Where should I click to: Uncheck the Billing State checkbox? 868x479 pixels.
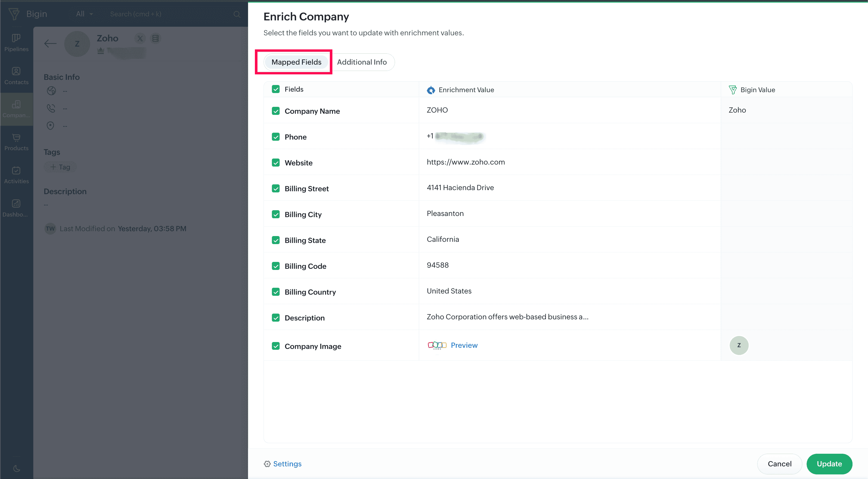click(x=276, y=240)
